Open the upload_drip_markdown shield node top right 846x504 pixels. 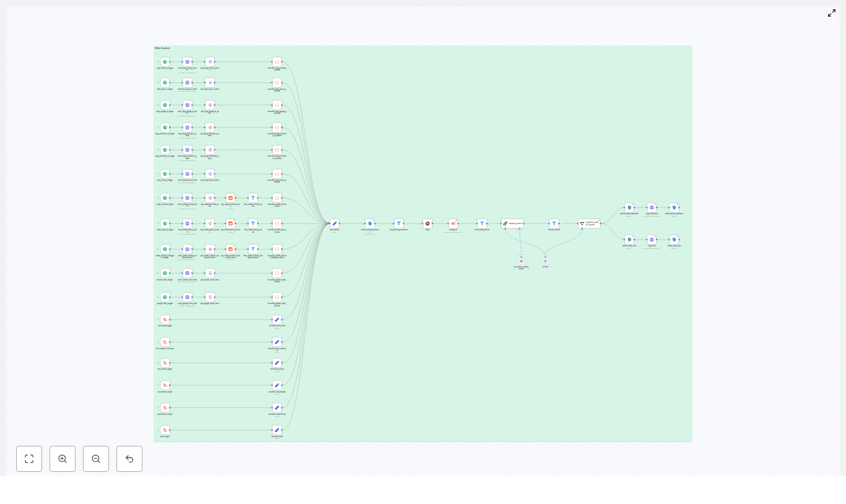(630, 207)
